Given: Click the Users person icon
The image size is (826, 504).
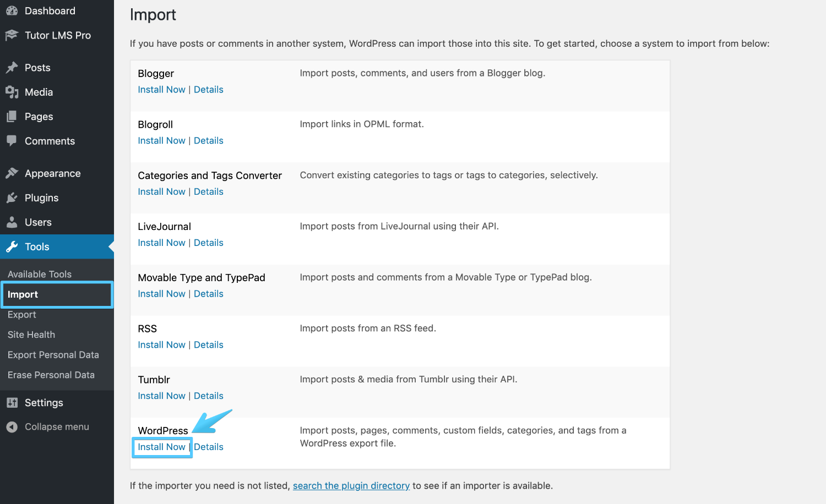Looking at the screenshot, I should tap(12, 222).
